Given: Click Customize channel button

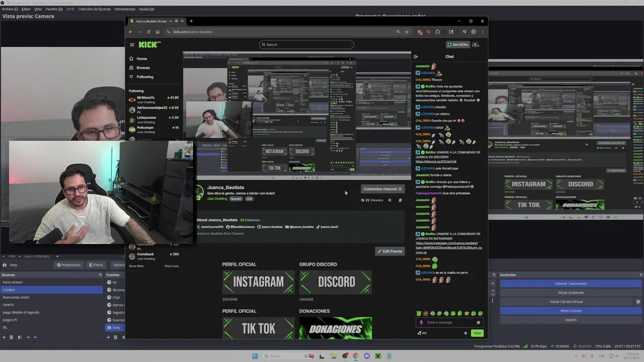Looking at the screenshot, I should [x=382, y=189].
